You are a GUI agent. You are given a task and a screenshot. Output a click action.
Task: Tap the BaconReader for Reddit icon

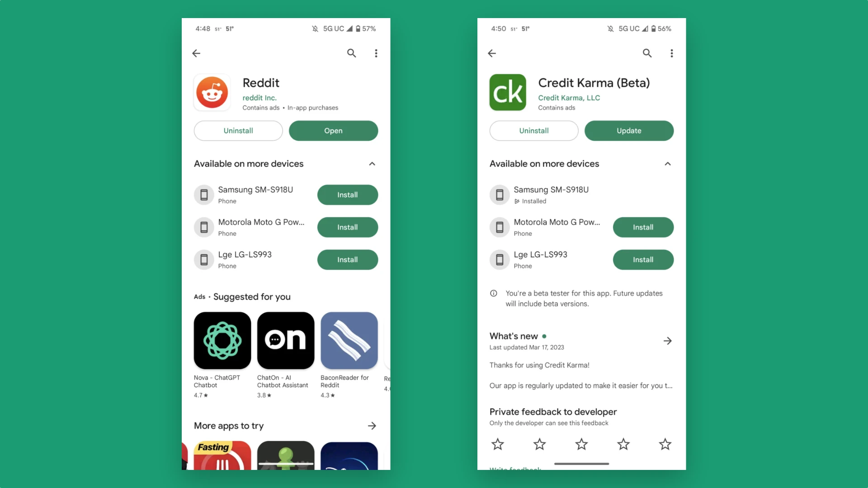tap(349, 340)
